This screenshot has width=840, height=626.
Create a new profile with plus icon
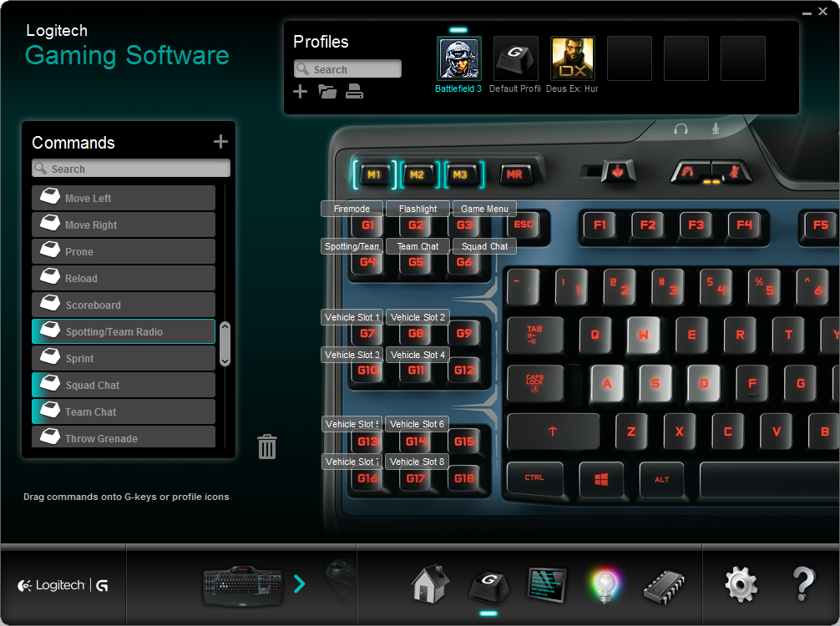(x=300, y=92)
